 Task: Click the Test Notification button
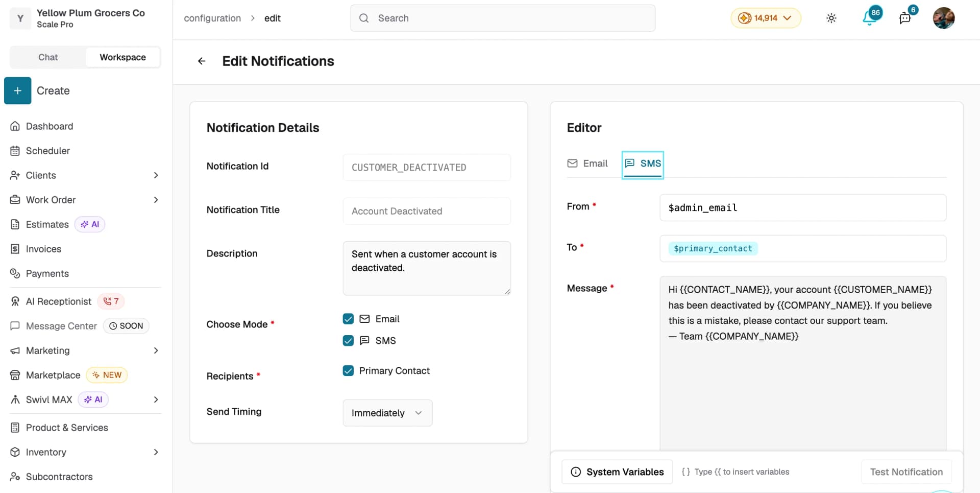pos(906,472)
